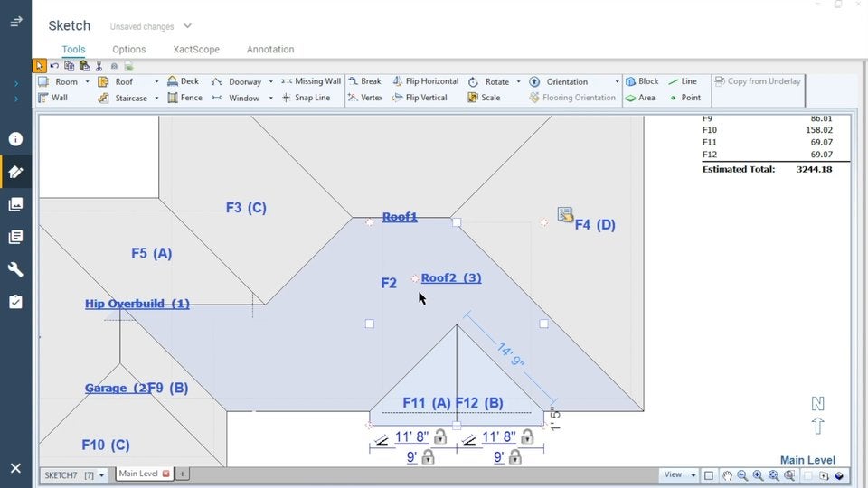Open the documents sidebar icon

[15, 237]
